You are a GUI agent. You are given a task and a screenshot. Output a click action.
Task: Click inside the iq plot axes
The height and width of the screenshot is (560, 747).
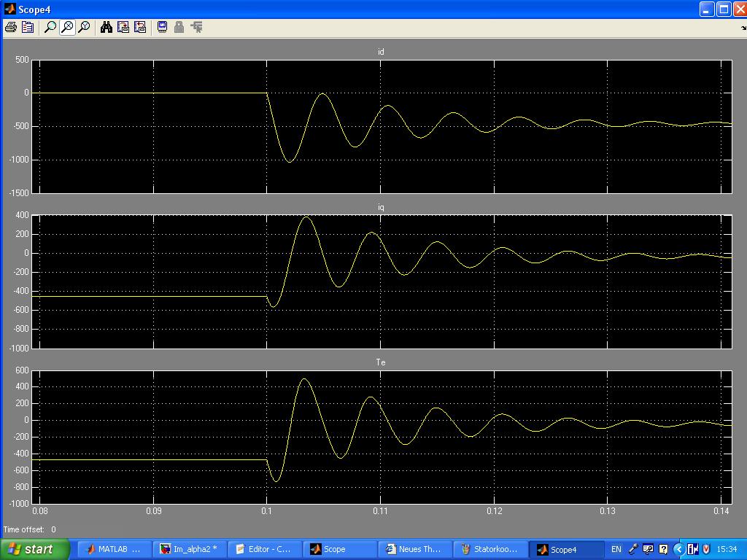pos(382,282)
